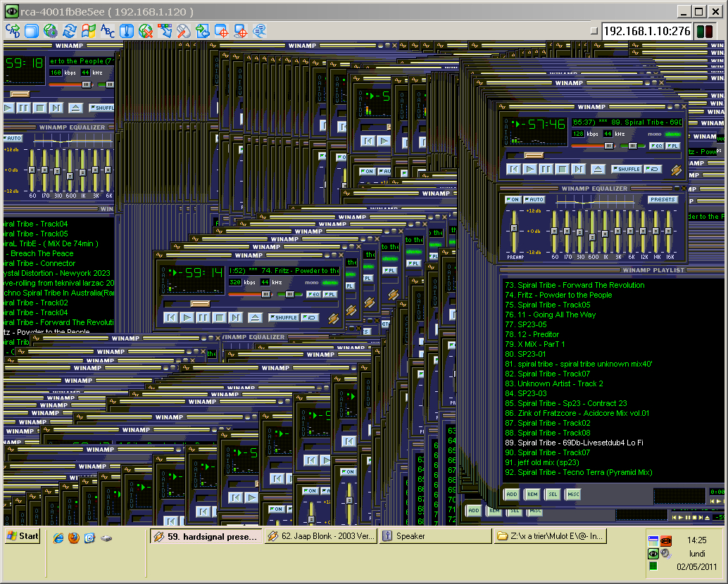This screenshot has width=728, height=584.
Task: Toggle remote input mouse icon
Action: coord(183,31)
